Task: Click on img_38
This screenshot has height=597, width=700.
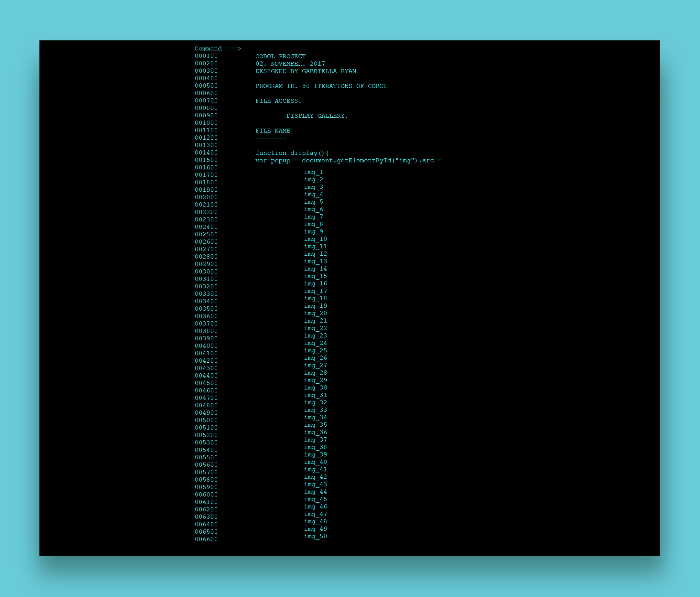Action: (315, 447)
